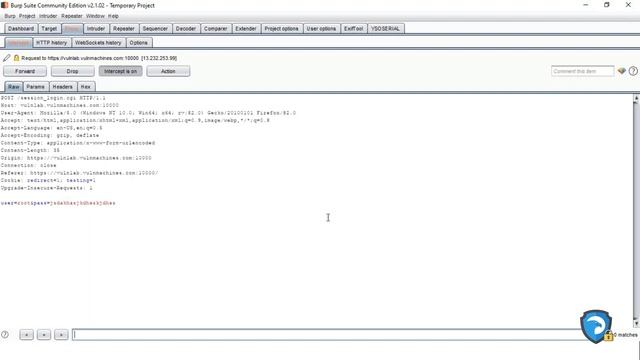Switch to the Raw view tab

point(13,87)
